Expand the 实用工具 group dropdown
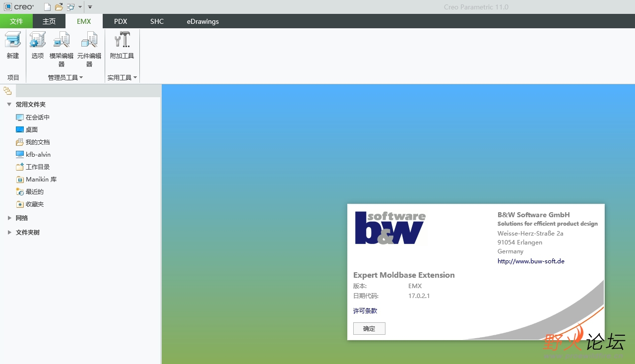The height and width of the screenshot is (364, 635). (122, 77)
